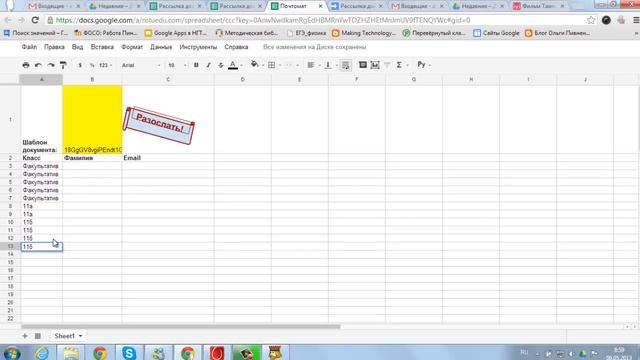The height and width of the screenshot is (360, 640).
Task: Toggle the wrap text button
Action: [345, 65]
